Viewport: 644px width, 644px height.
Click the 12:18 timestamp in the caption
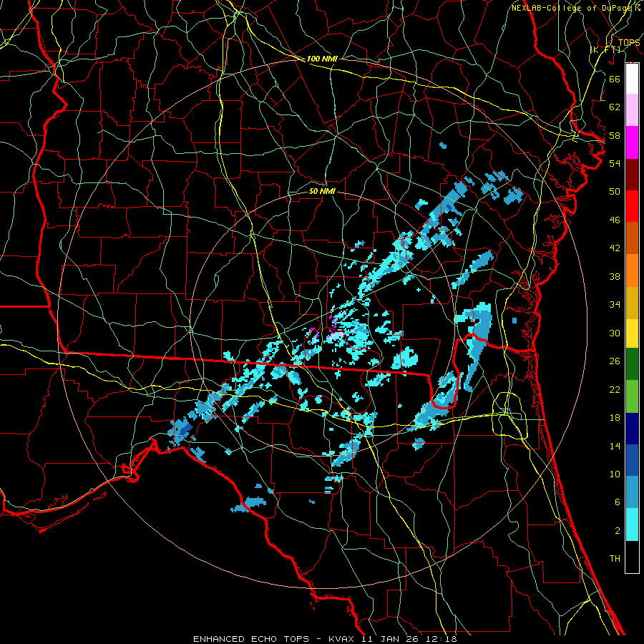[x=441, y=639]
